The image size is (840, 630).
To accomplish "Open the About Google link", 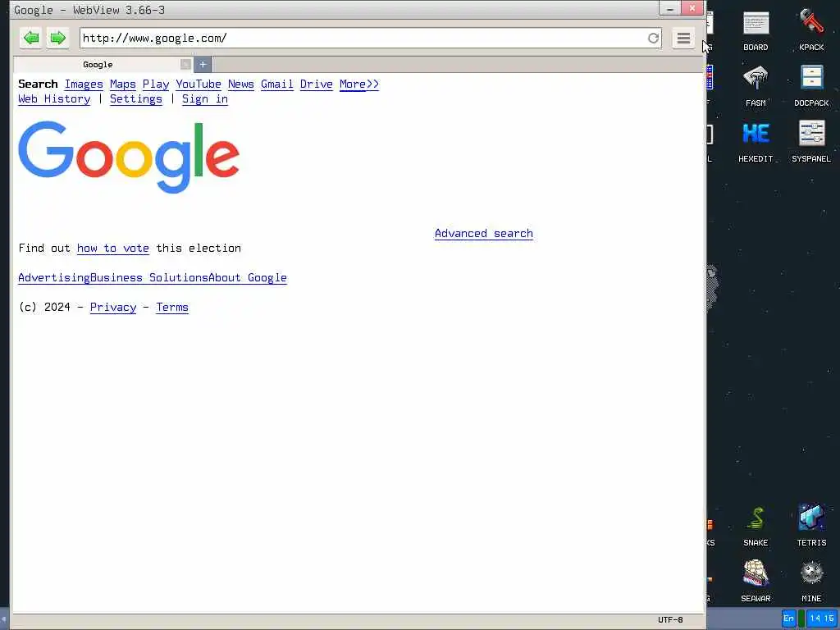I will (248, 277).
